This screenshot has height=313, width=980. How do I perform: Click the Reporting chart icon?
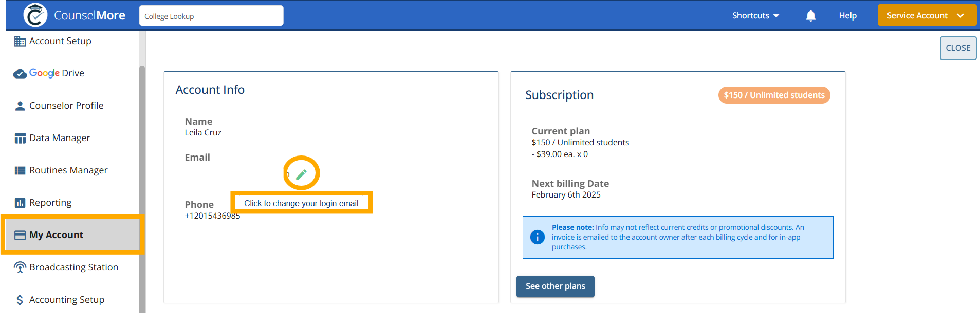click(x=20, y=203)
